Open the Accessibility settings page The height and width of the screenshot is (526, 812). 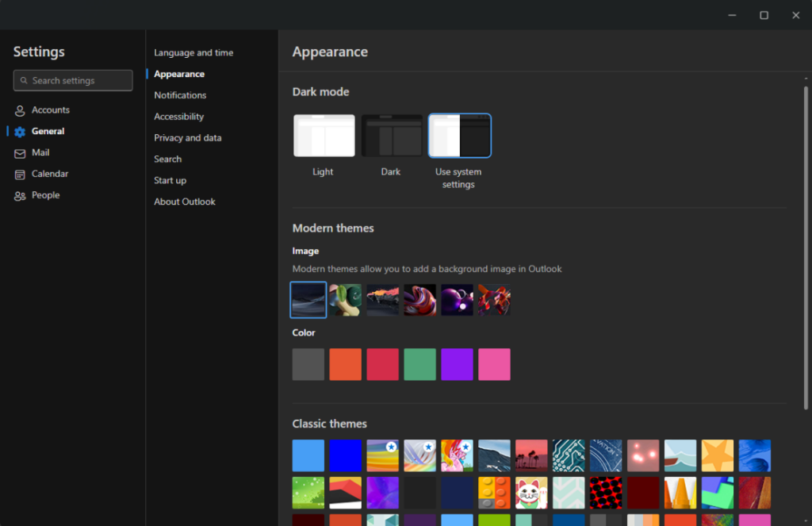point(178,116)
